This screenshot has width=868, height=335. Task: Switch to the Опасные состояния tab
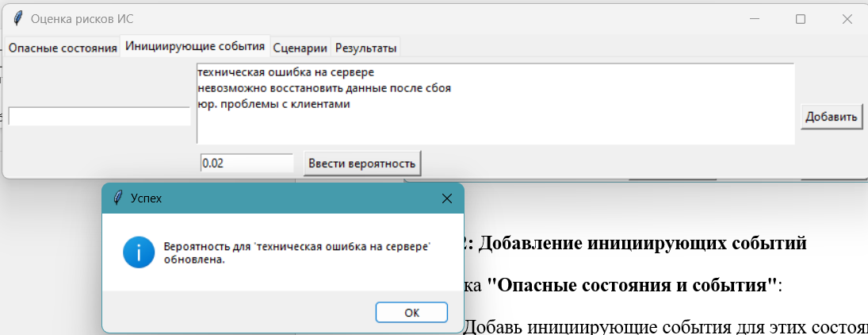click(x=63, y=48)
